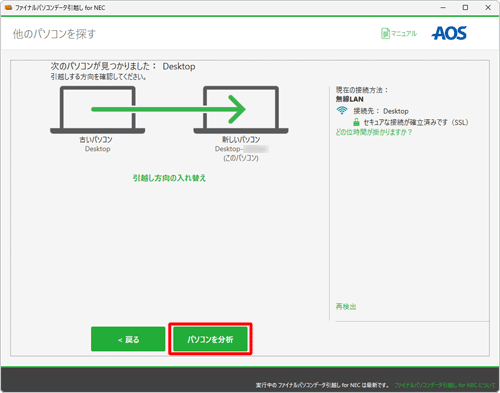Click the 次のパソコンが見つかりました: Desktop message
Image resolution: width=500 pixels, height=393 pixels.
pyautogui.click(x=123, y=66)
